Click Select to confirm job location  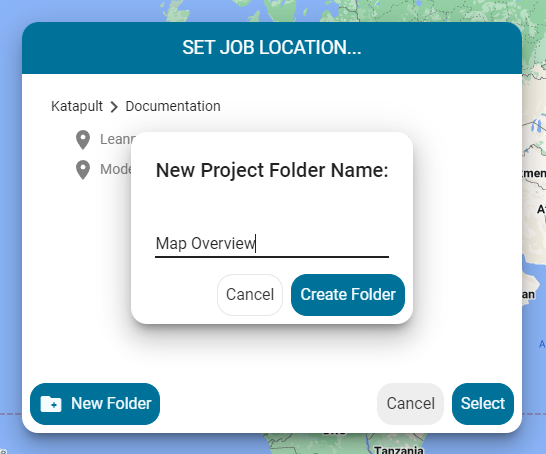(x=483, y=404)
